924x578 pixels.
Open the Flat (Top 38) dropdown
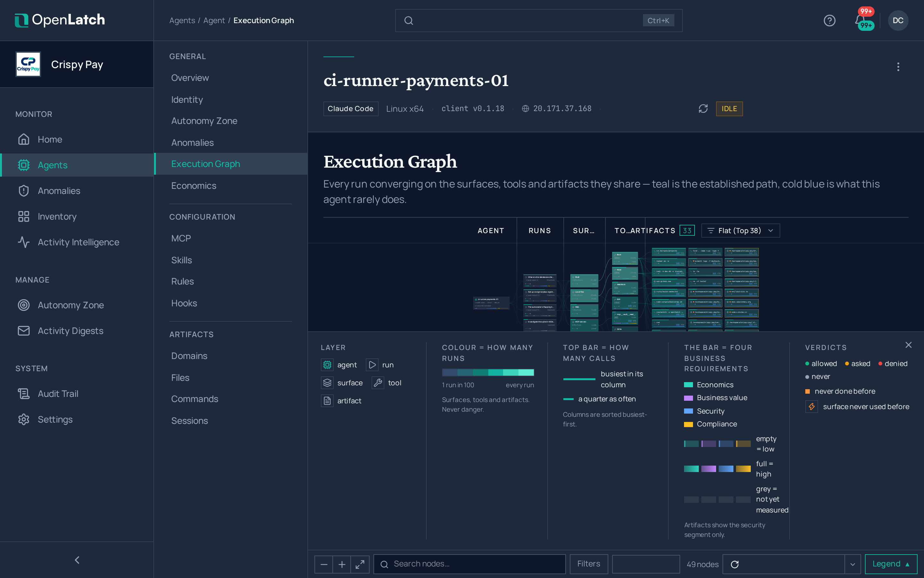coord(740,231)
